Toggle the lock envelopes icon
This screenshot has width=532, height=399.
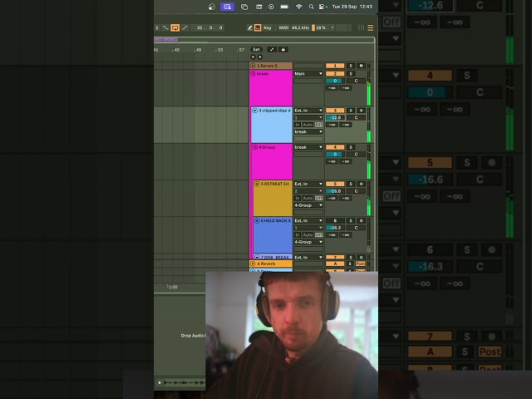pos(283,50)
